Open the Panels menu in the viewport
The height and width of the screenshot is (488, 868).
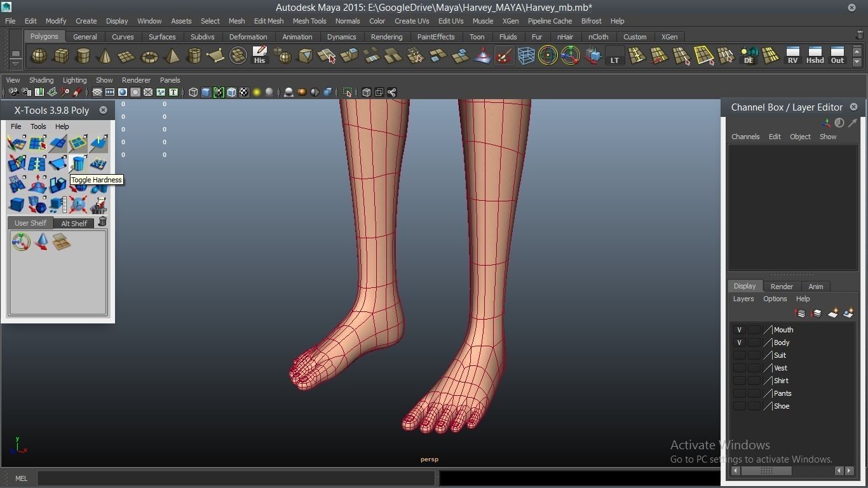(170, 80)
